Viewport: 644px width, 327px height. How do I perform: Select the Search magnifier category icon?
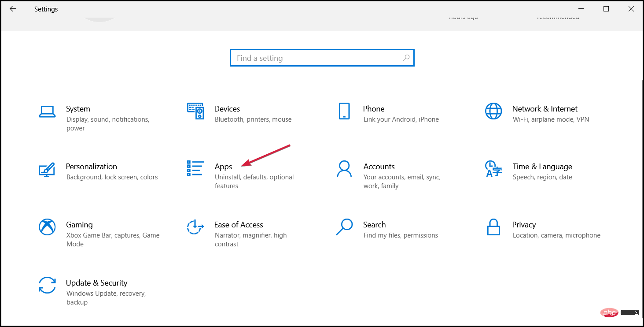[344, 227]
